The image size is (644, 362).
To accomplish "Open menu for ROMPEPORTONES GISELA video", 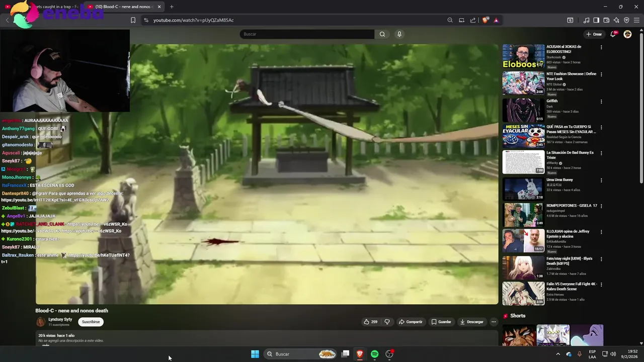I will pos(601,206).
